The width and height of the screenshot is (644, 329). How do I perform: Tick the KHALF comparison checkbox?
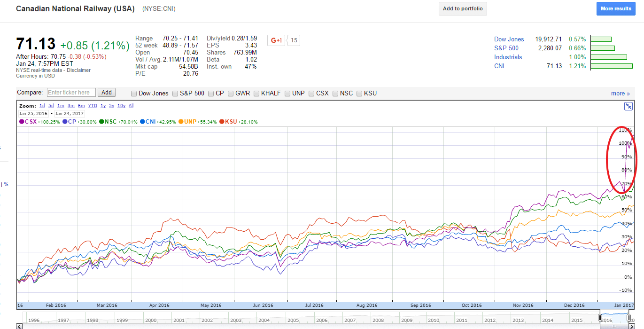pos(257,94)
